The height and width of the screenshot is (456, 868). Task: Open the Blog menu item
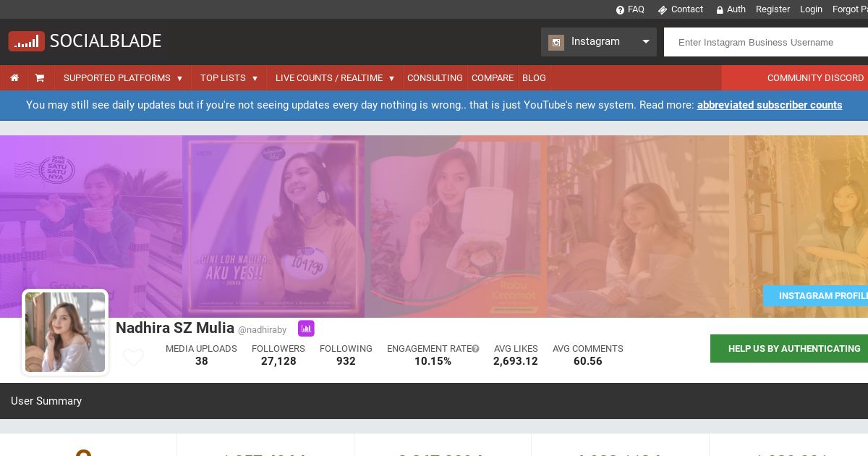tap(534, 78)
